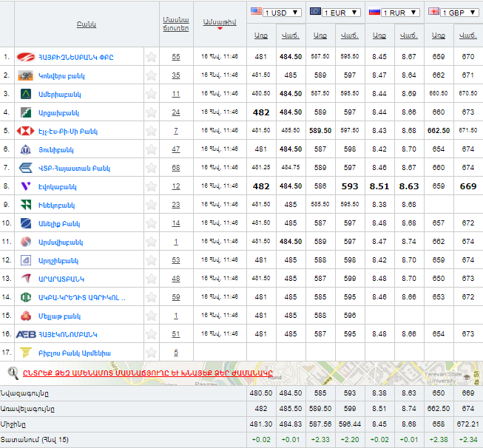Click the ԱԿԲԱ-ԿՐԵԴԻՏ ԱԳՐԻԿՈԼ green logo

click(x=26, y=297)
